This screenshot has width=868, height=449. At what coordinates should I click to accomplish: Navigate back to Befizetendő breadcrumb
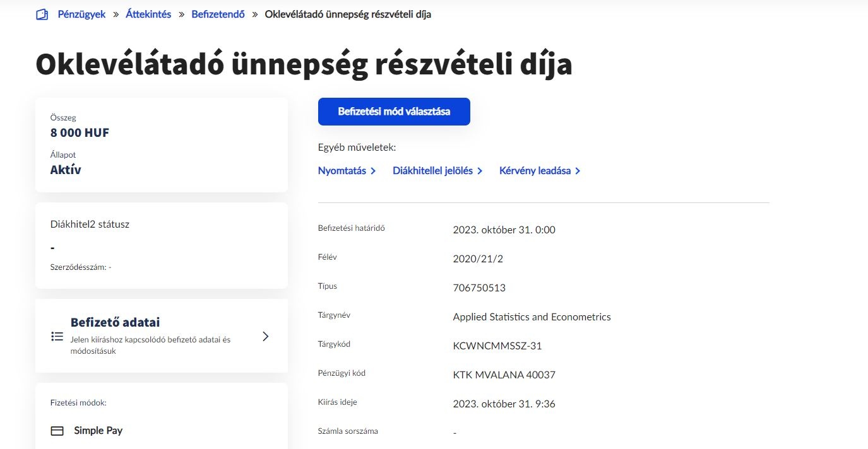218,14
